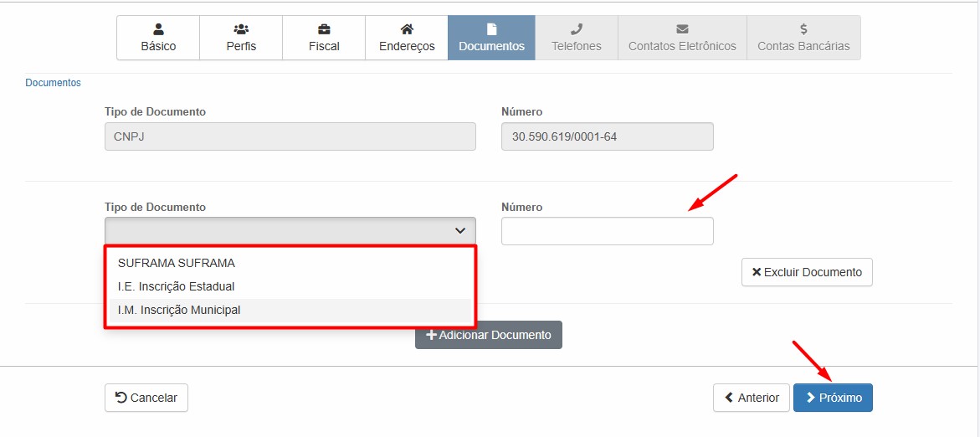Click the phone icon on Telefones tab
This screenshot has height=437, width=980.
pyautogui.click(x=576, y=28)
